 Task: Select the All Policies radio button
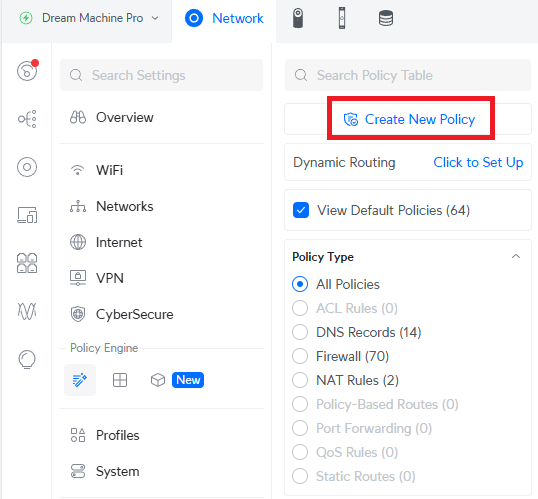300,285
